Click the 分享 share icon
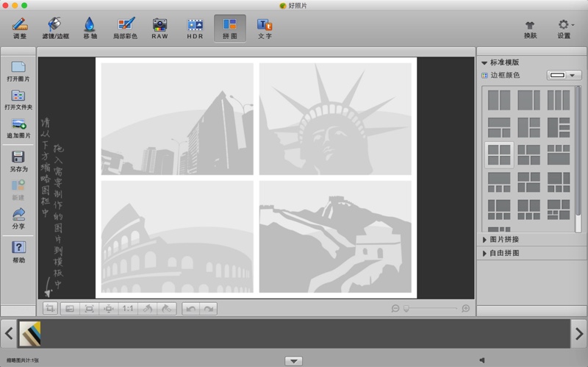The image size is (588, 367). point(18,218)
